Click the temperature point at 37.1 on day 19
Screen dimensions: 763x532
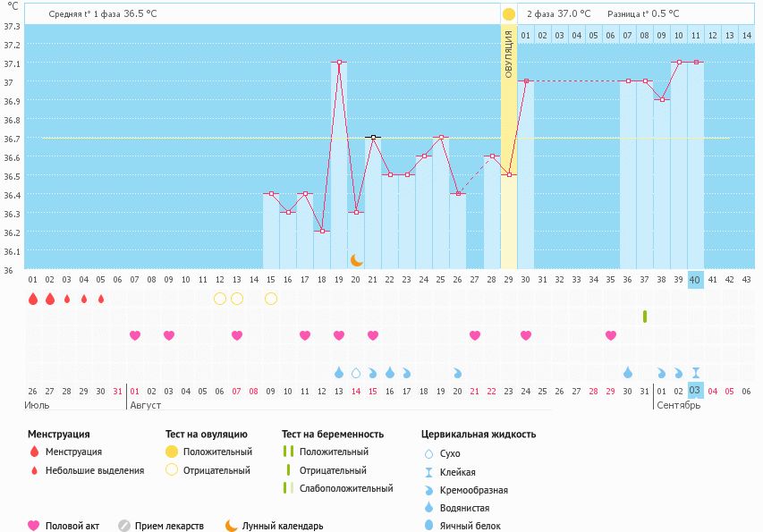tap(339, 63)
